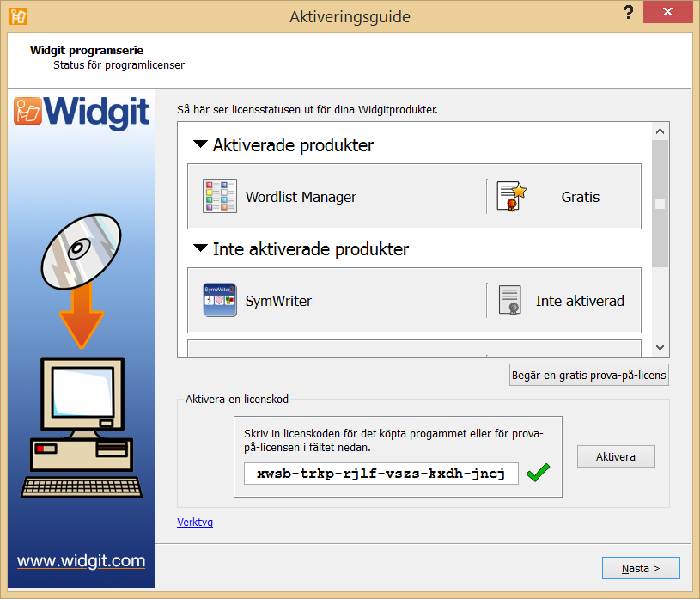
Task: Collapse the Aktiverade produkter section
Action: coord(200,144)
